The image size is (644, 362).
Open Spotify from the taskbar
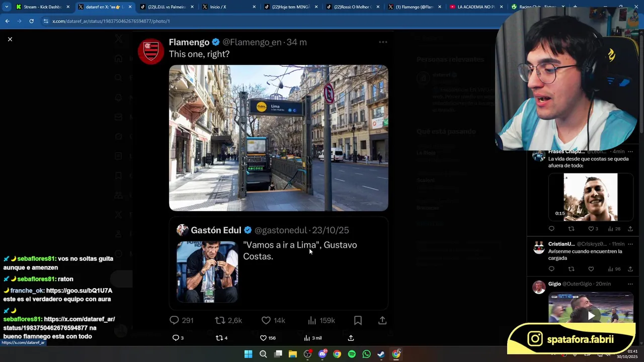352,354
